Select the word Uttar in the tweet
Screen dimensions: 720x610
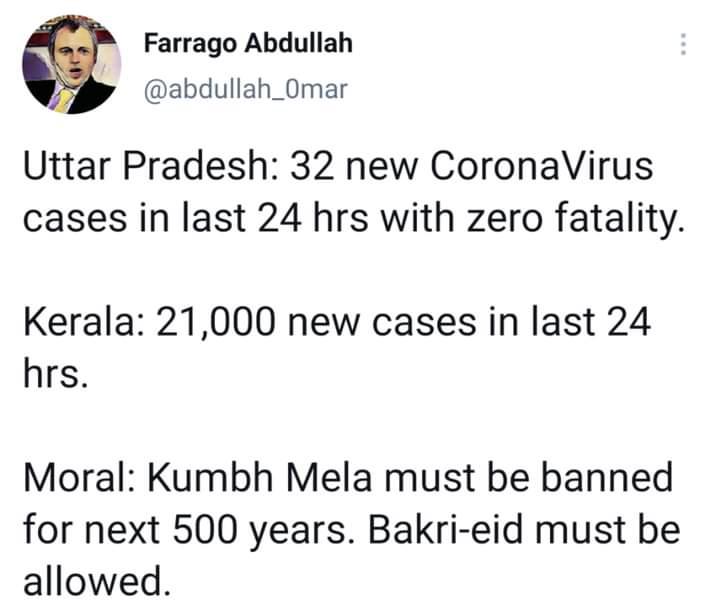pyautogui.click(x=67, y=166)
